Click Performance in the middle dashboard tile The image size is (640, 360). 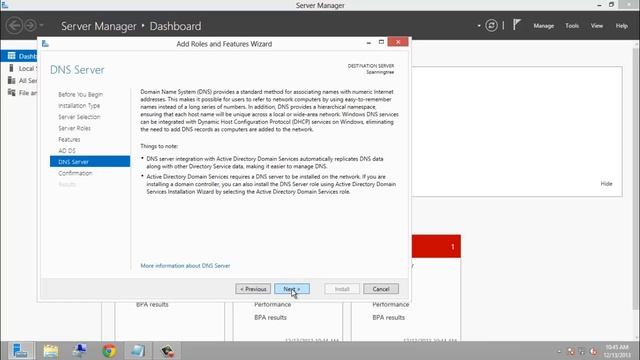click(273, 304)
